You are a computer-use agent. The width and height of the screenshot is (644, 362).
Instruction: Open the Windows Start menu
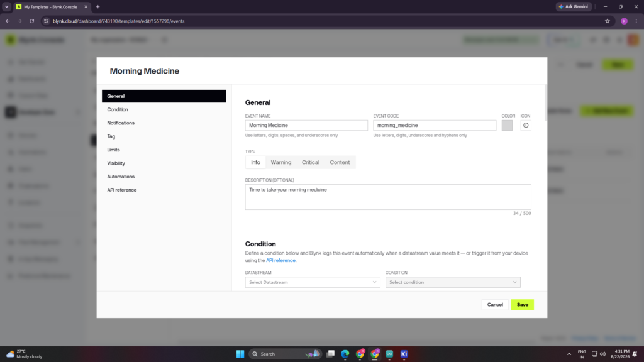(240, 354)
